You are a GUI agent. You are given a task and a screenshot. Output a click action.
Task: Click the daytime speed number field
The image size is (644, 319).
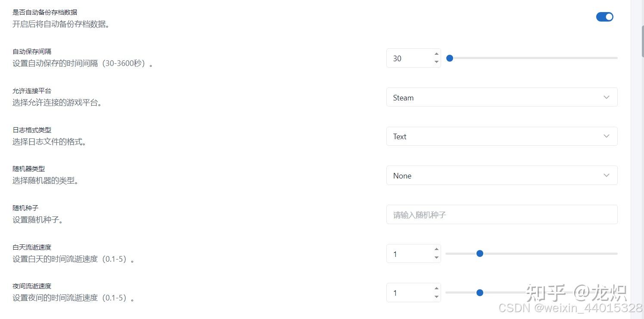409,254
